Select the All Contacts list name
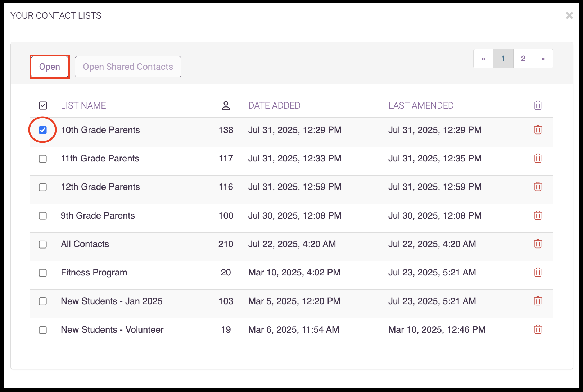Image resolution: width=583 pixels, height=392 pixels. [x=85, y=244]
